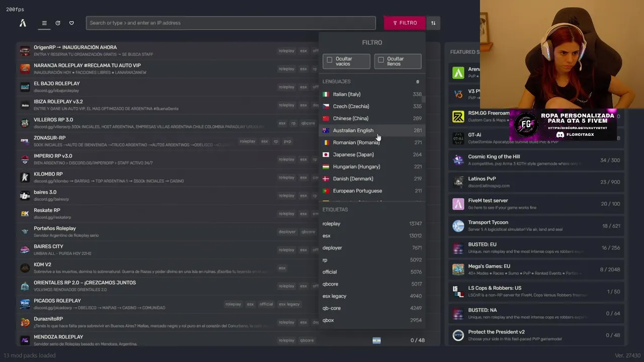Image resolution: width=644 pixels, height=362 pixels.
Task: Select the esx tag filter
Action: (372, 236)
